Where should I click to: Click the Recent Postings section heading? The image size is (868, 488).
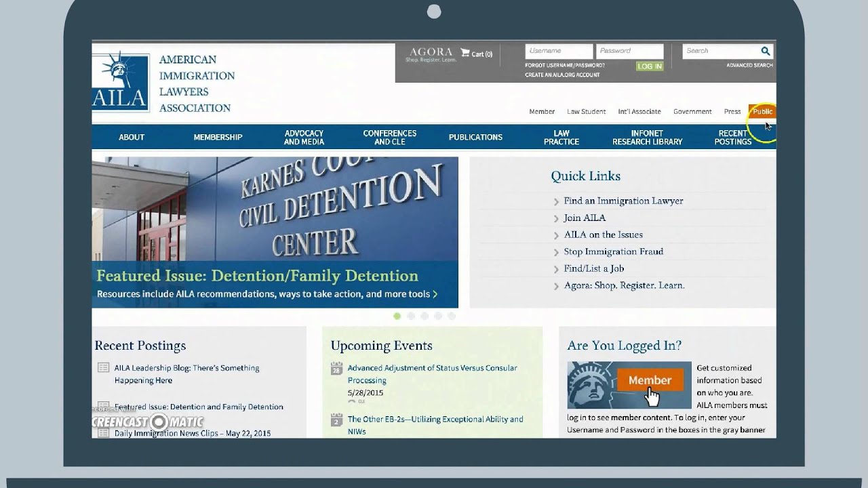coord(140,346)
